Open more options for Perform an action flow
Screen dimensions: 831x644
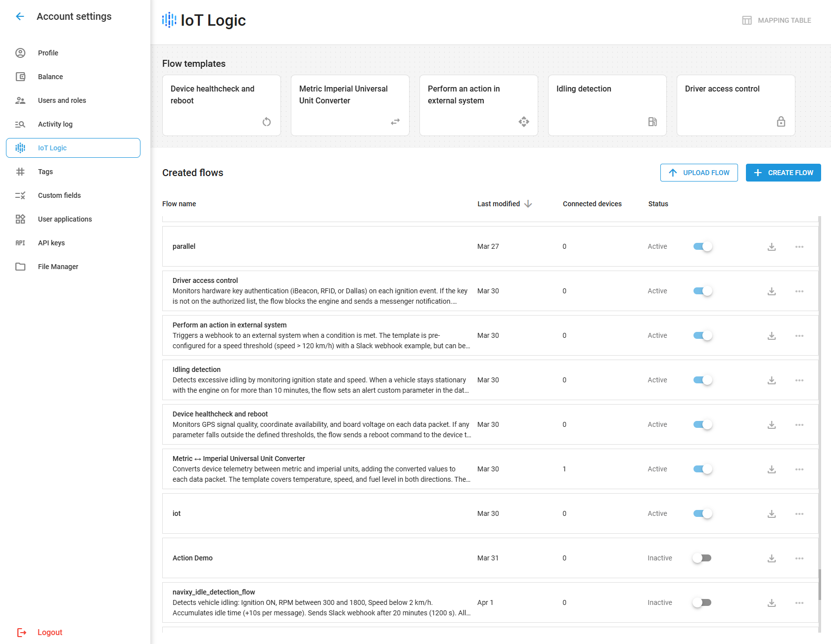[799, 335]
